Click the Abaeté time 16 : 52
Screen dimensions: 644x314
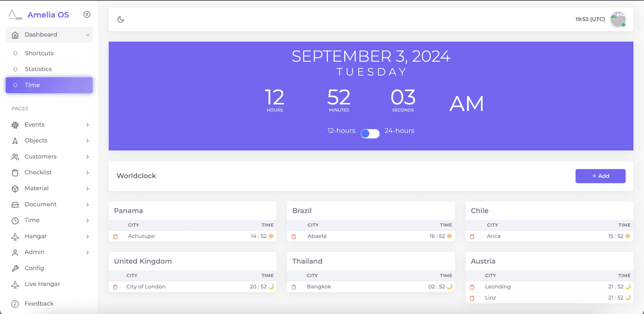436,237
